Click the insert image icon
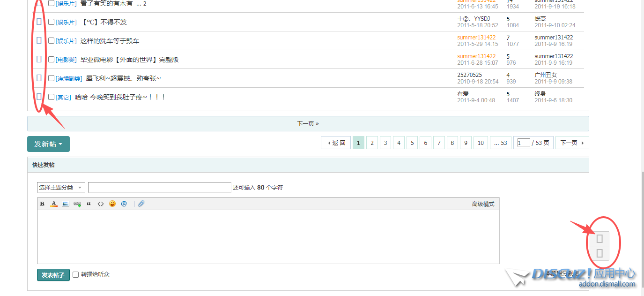The height and width of the screenshot is (296, 644). tap(66, 204)
